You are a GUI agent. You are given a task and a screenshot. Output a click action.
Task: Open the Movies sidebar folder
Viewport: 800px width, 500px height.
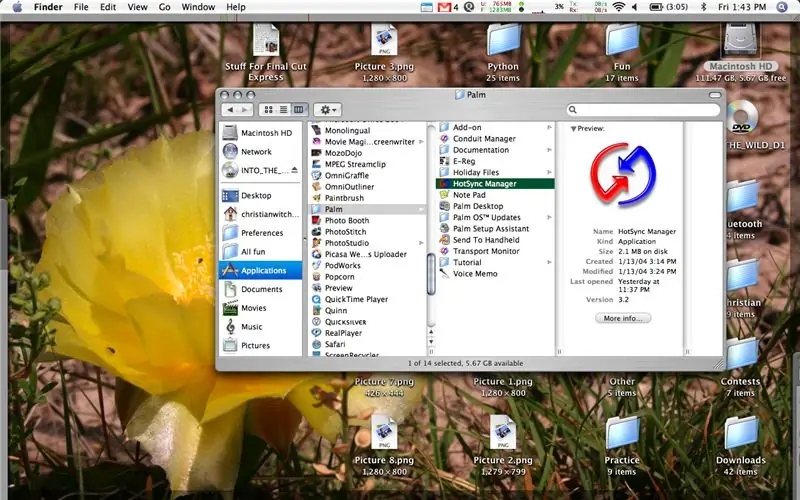point(254,308)
